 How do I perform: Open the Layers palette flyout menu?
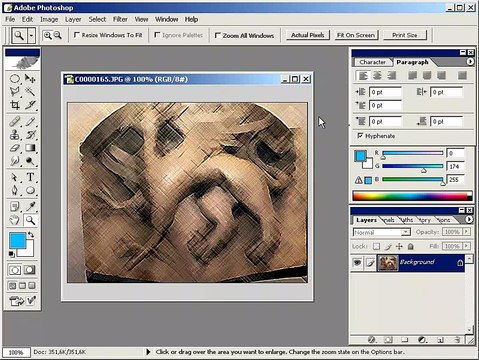point(469,219)
